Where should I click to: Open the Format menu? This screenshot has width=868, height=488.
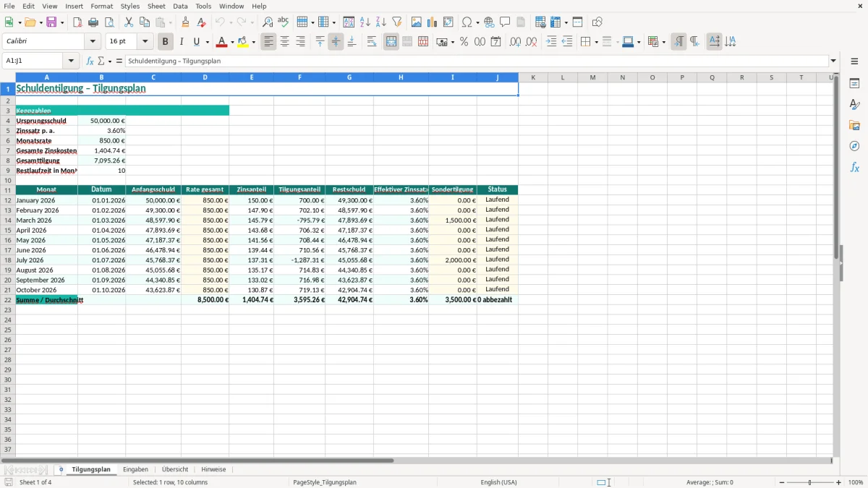101,6
